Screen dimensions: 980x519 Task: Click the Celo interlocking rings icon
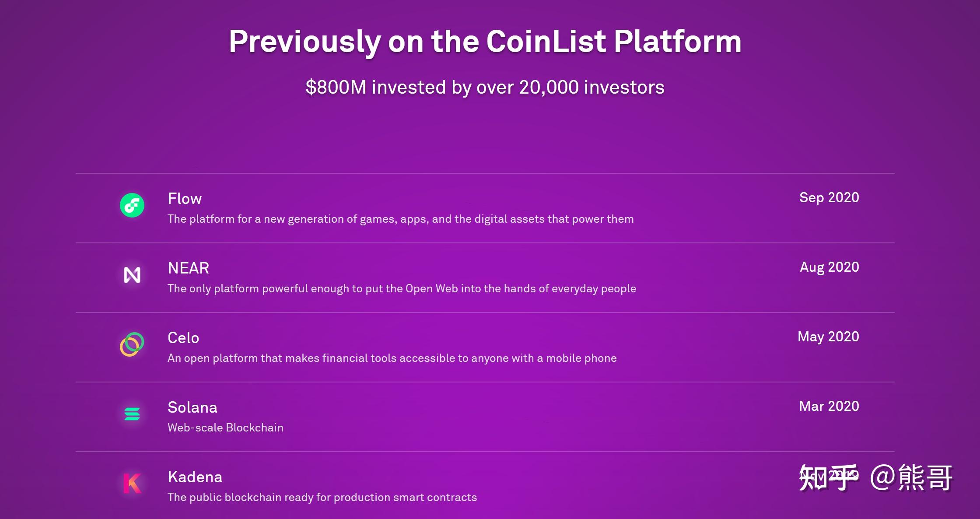132,344
